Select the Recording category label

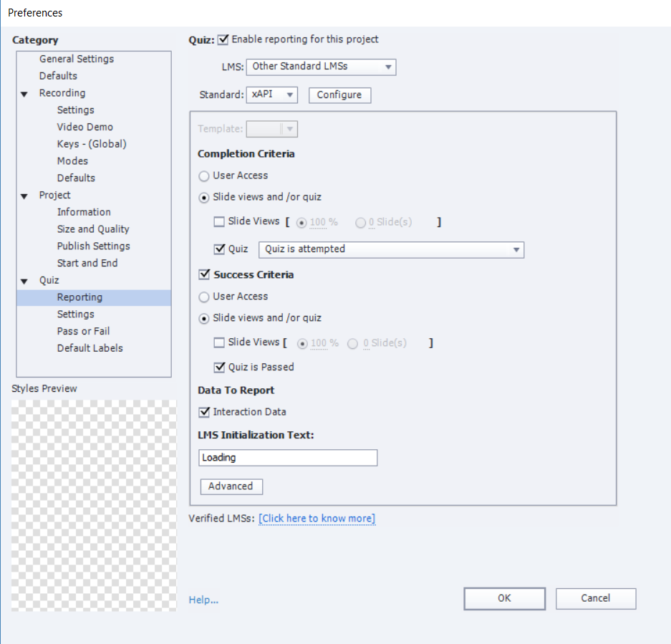coord(62,93)
